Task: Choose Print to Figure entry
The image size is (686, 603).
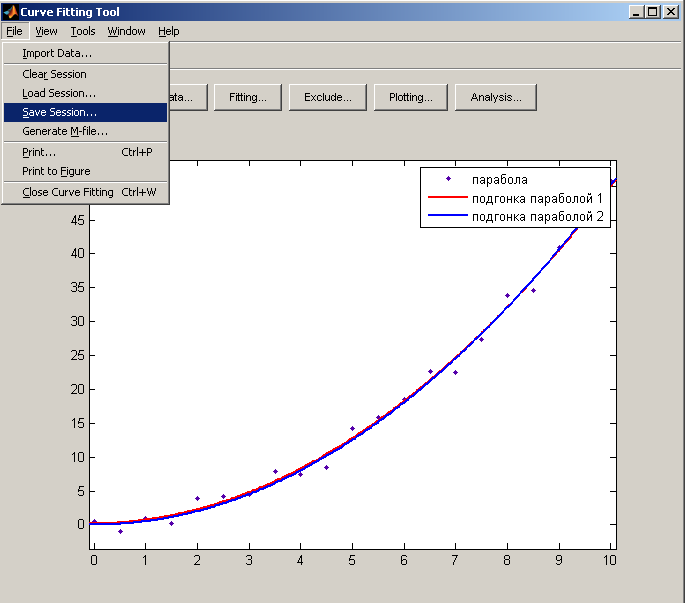Action: [x=85, y=171]
